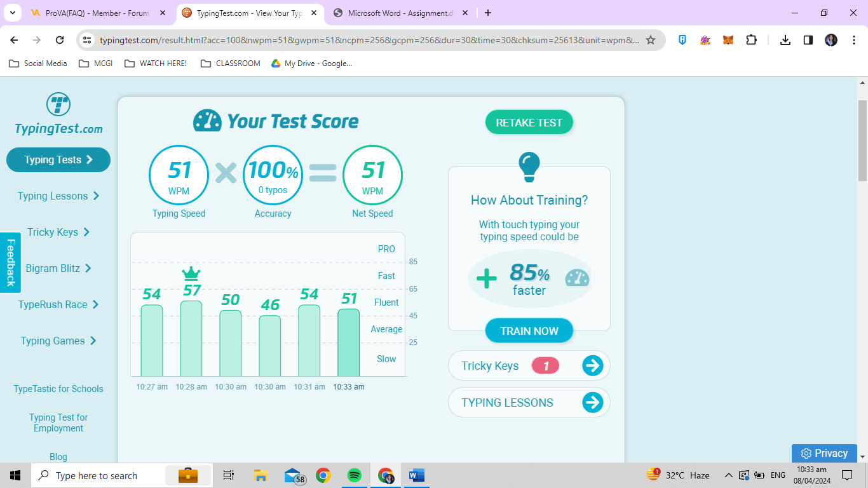Open the Privacy settings button
The width and height of the screenshot is (868, 488).
pos(825,453)
